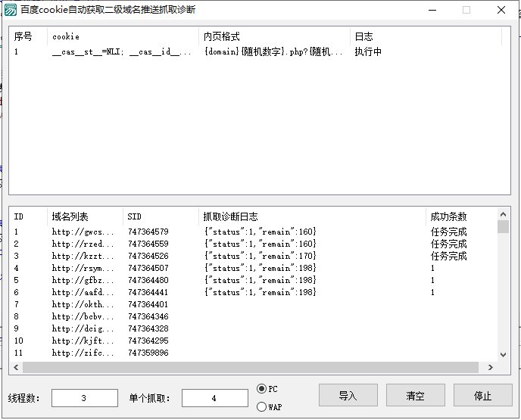521x420 pixels.
Task: Click SID value 747364507
Action: pyautogui.click(x=148, y=268)
